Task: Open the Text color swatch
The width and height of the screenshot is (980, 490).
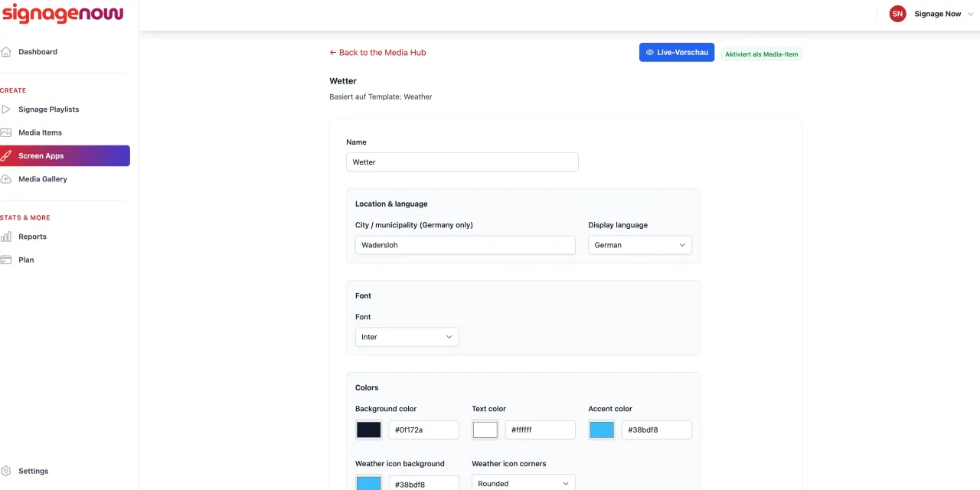Action: click(x=485, y=430)
